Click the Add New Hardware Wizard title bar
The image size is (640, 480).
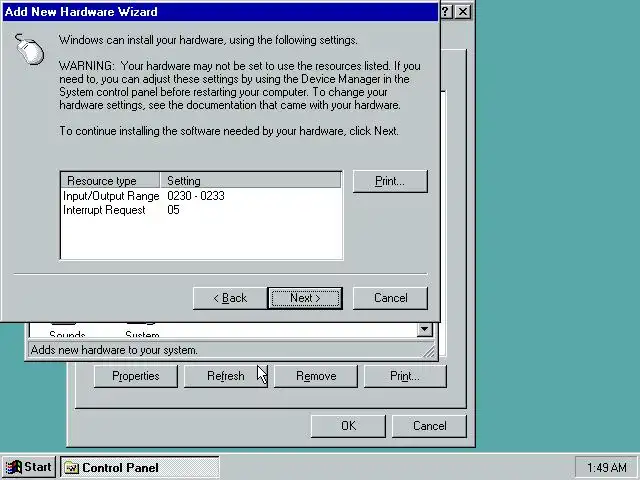click(220, 12)
